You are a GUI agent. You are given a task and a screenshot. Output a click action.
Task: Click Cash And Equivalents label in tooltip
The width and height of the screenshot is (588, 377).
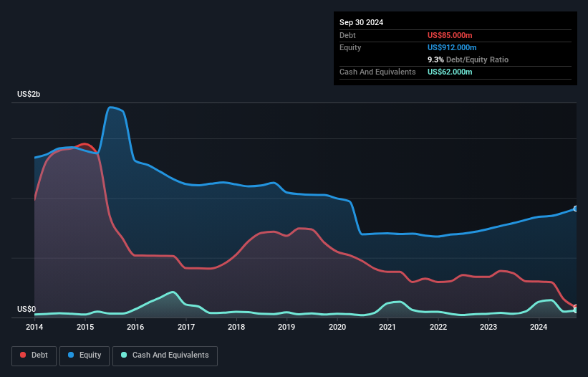(x=377, y=72)
